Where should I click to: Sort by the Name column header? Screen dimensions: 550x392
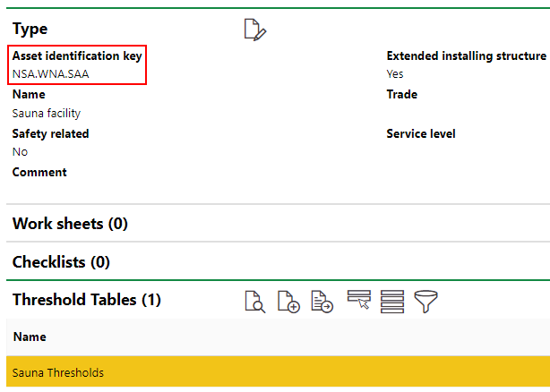pyautogui.click(x=30, y=337)
